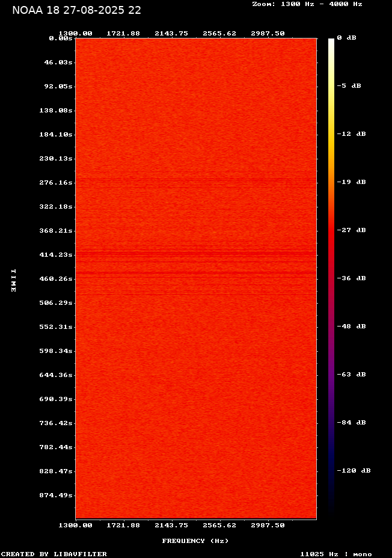
Task: Click the -120 dB color scale label
Action: coord(354,471)
